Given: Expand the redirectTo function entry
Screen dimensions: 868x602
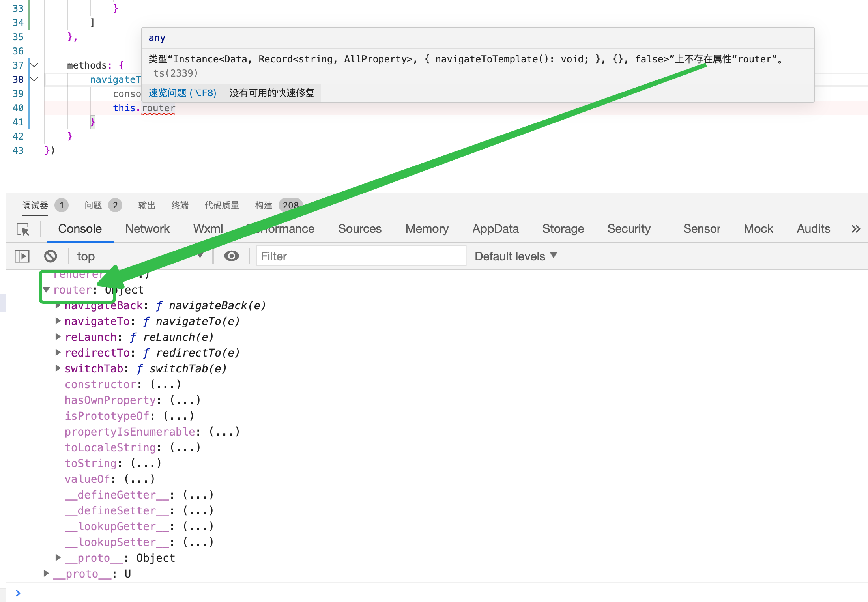Looking at the screenshot, I should pyautogui.click(x=58, y=353).
